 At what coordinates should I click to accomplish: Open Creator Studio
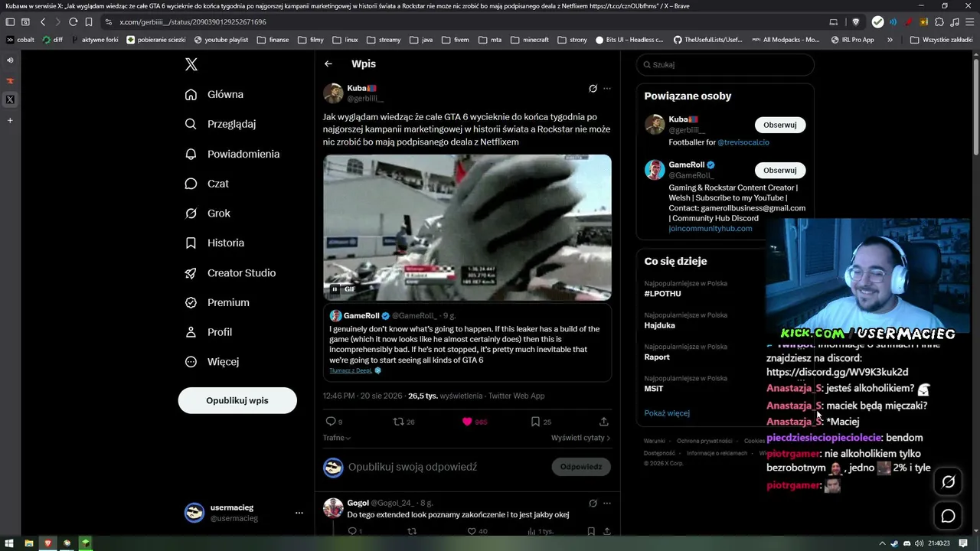pyautogui.click(x=230, y=272)
